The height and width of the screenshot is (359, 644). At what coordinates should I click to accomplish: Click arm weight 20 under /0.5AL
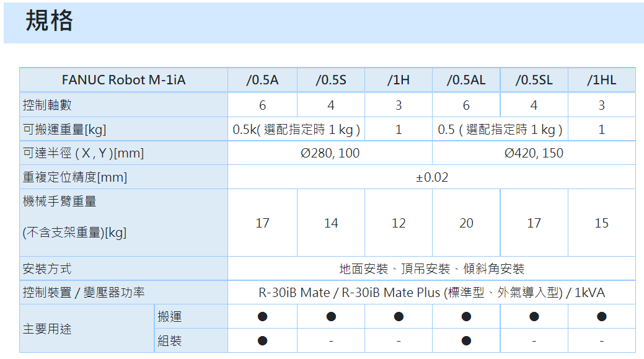[x=466, y=223]
